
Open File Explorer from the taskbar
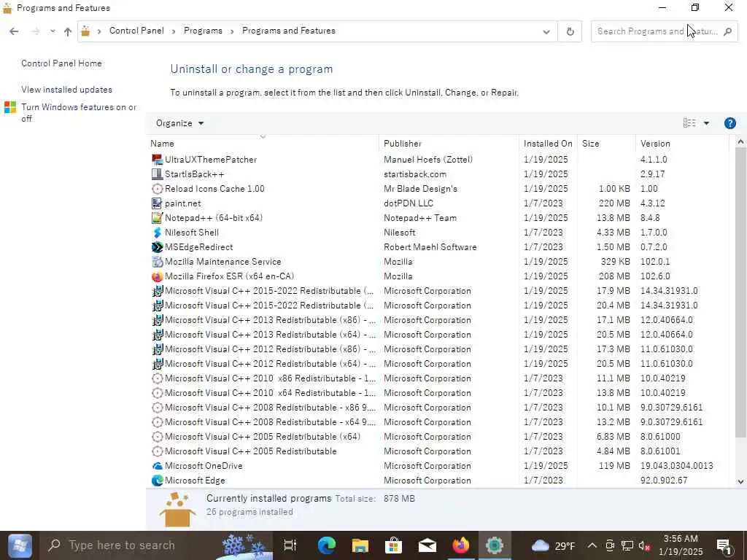click(x=360, y=545)
